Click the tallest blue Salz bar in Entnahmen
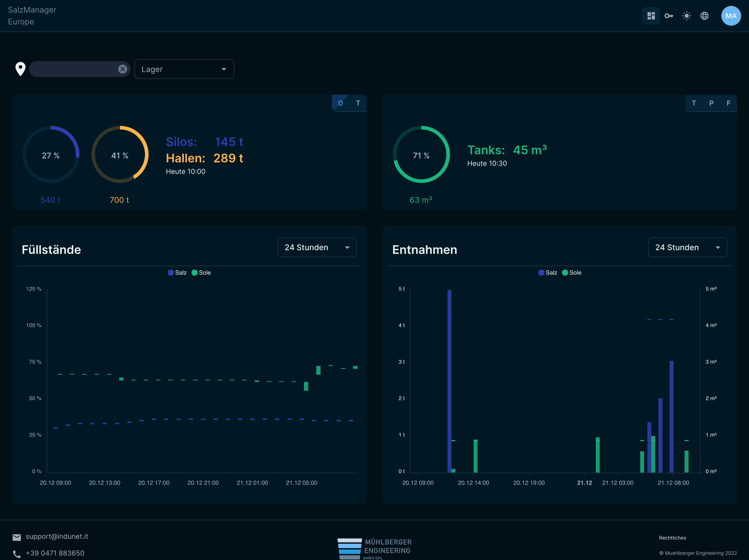Image resolution: width=749 pixels, height=560 pixels. pyautogui.click(x=449, y=381)
